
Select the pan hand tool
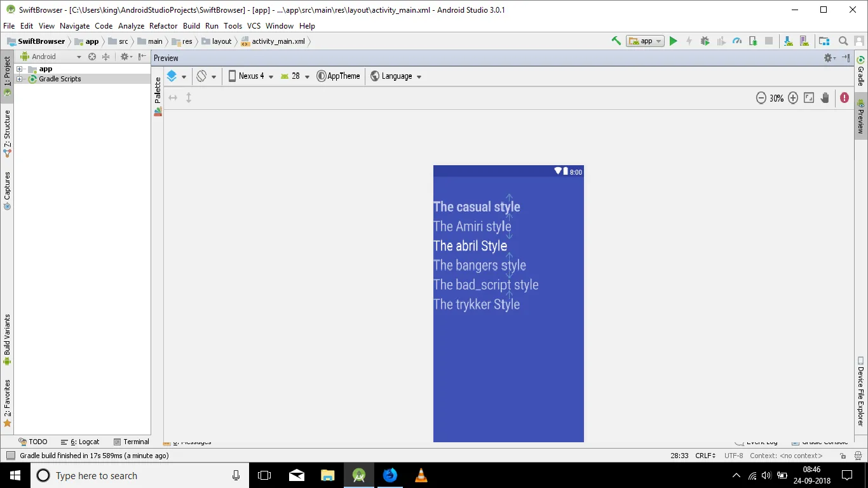coord(825,98)
